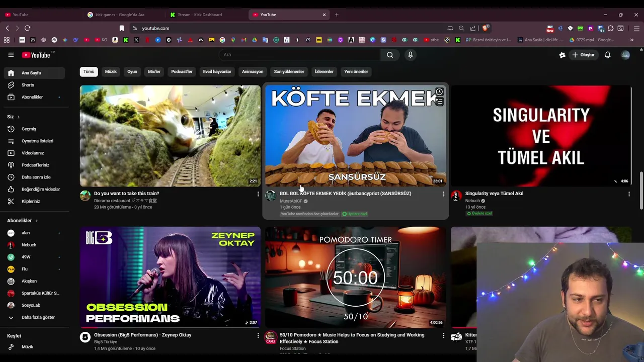Viewport: 644px width, 362px height.
Task: Open Podcast'leriniz in the sidebar
Action: click(x=34, y=165)
